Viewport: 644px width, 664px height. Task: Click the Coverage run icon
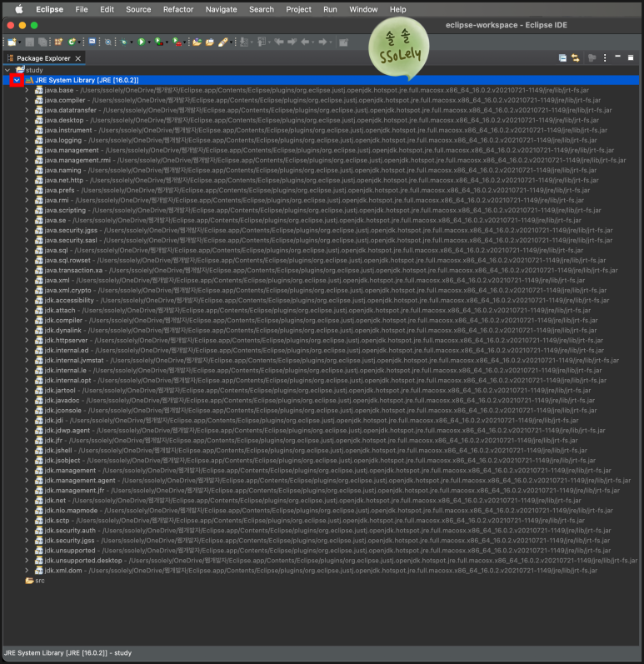[x=159, y=42]
